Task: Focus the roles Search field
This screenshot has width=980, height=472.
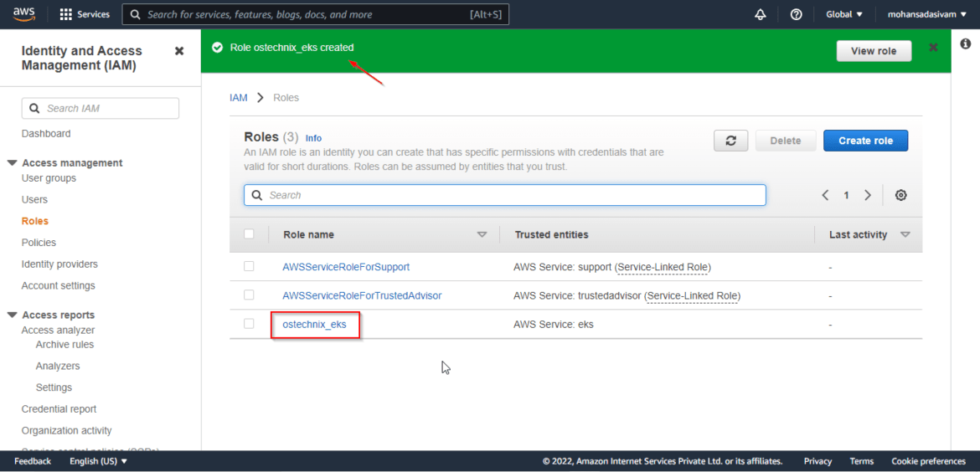Action: [505, 196]
